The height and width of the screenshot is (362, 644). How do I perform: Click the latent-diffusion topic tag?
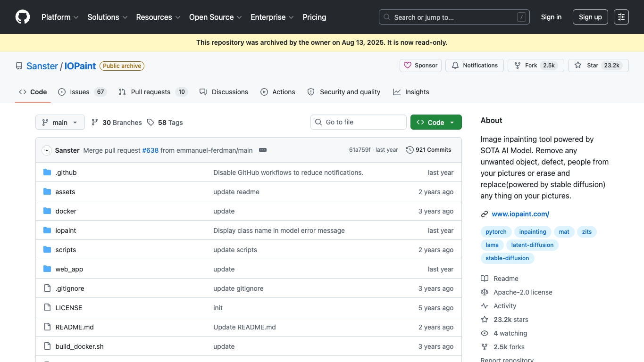pyautogui.click(x=532, y=245)
